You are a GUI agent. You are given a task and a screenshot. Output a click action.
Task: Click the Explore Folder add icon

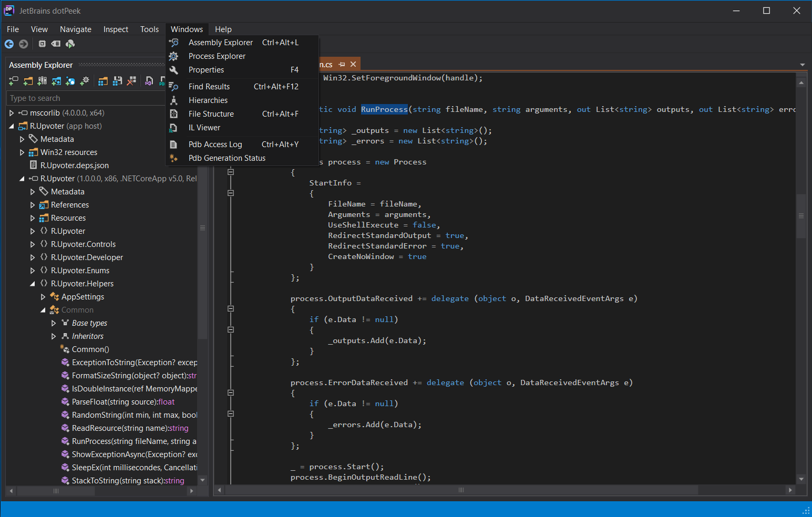coord(28,81)
